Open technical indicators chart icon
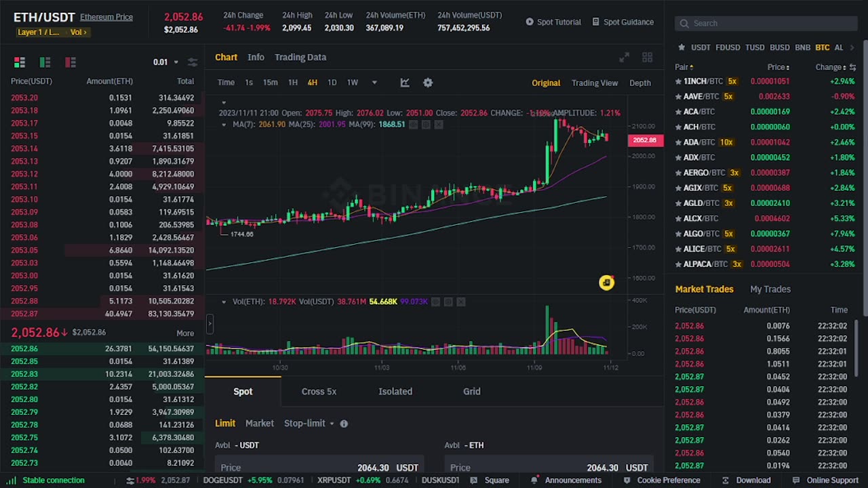 tap(405, 83)
